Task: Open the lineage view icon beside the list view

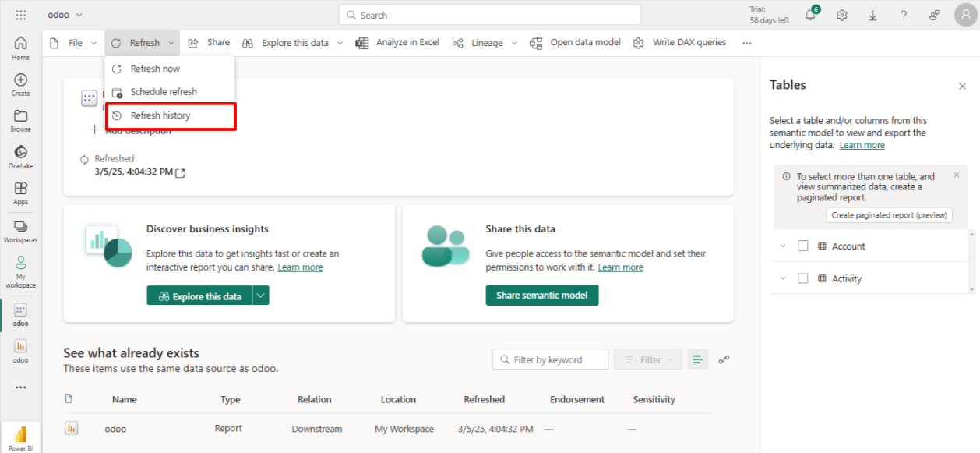Action: [x=724, y=359]
